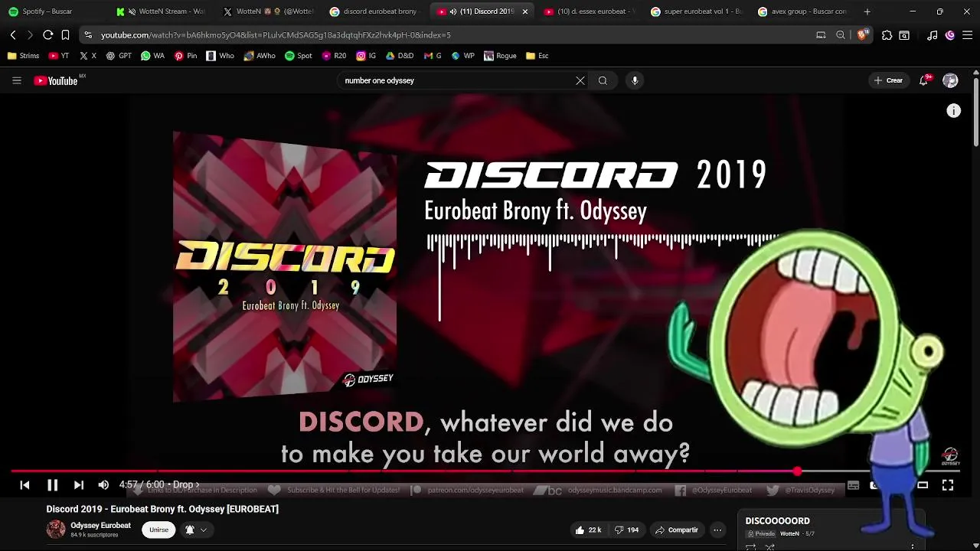The height and width of the screenshot is (551, 980).
Task: Mute the player volume
Action: [103, 484]
